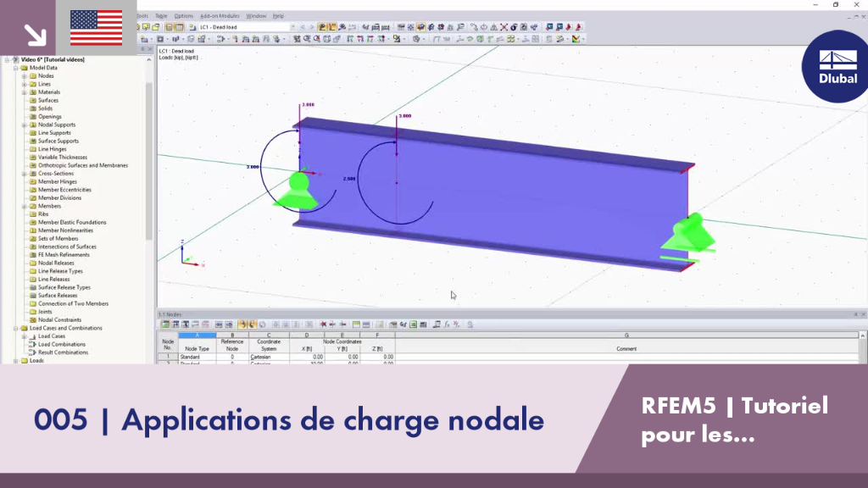868x488 pixels.
Task: Click the X coordinate cell of node 1
Action: [x=307, y=357]
